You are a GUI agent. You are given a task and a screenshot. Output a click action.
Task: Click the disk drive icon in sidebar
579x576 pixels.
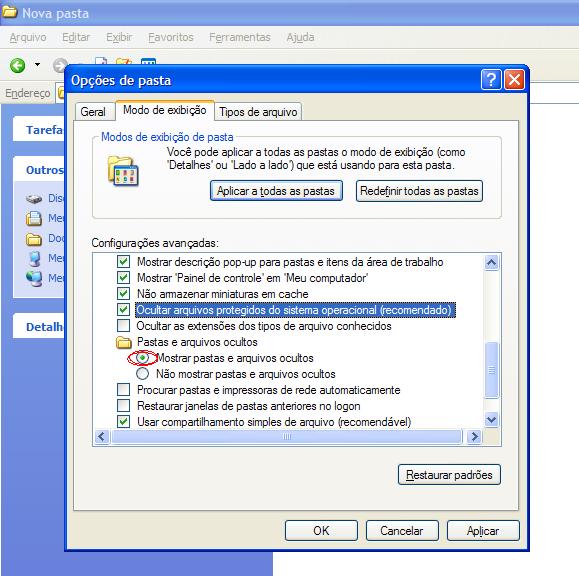[x=34, y=199]
